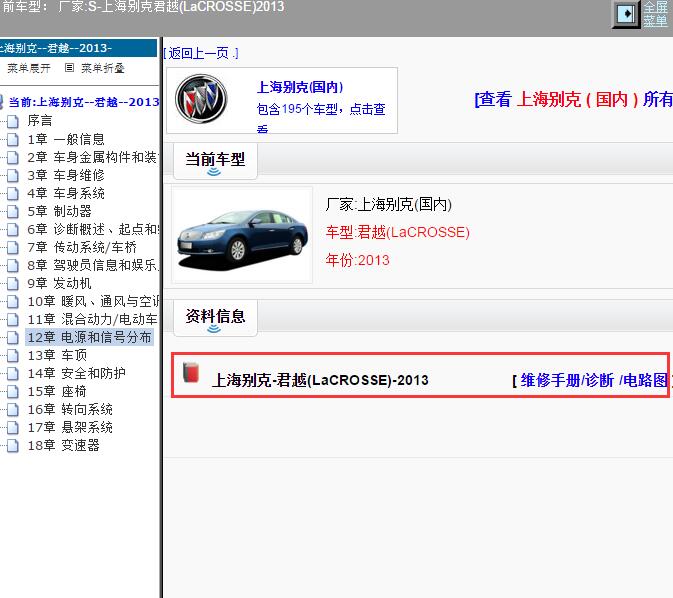Collapse menu via 菜单折叠
673x598 pixels.
[103, 68]
